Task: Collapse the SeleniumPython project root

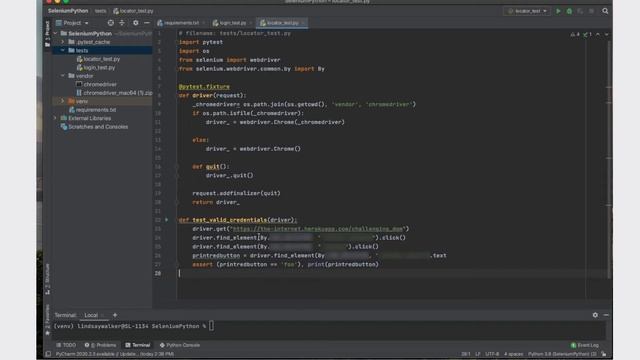Action: coord(56,33)
